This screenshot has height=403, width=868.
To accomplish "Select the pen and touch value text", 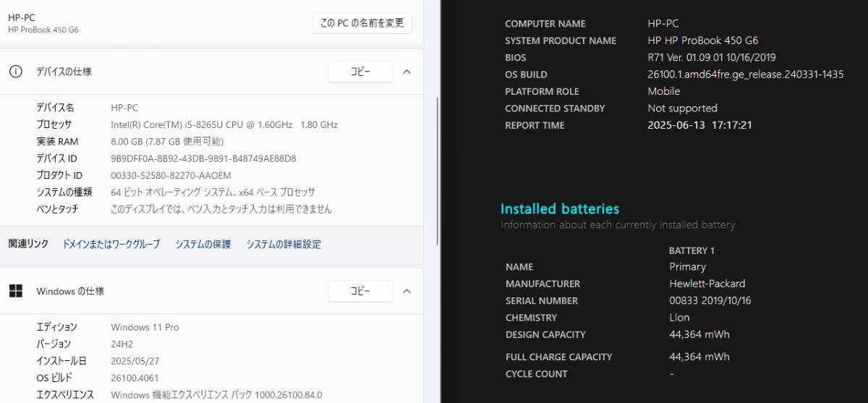I will click(221, 209).
